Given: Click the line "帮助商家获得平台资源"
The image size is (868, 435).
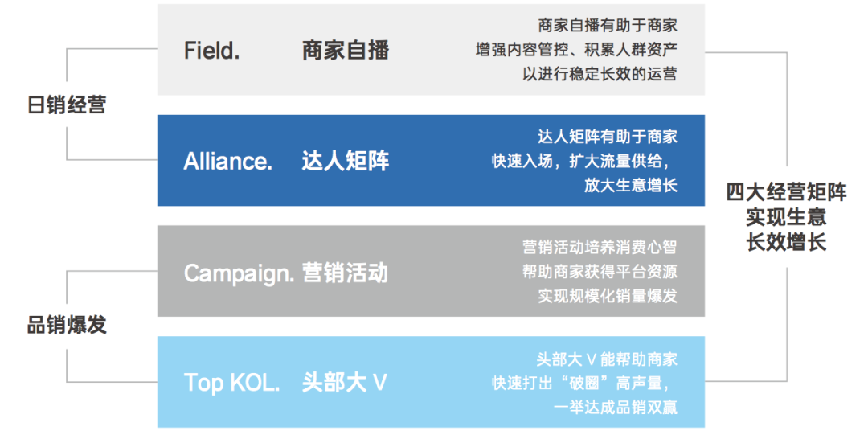Looking at the screenshot, I should (x=600, y=272).
